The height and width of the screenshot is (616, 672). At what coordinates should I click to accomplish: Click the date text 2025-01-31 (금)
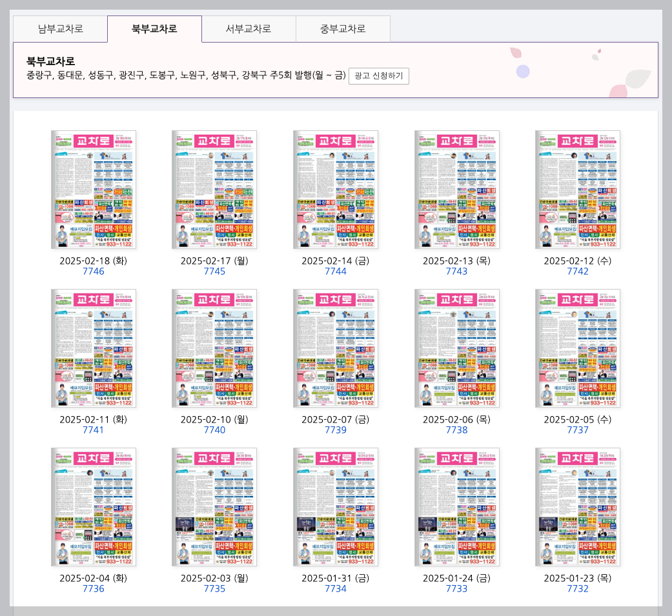click(x=336, y=579)
